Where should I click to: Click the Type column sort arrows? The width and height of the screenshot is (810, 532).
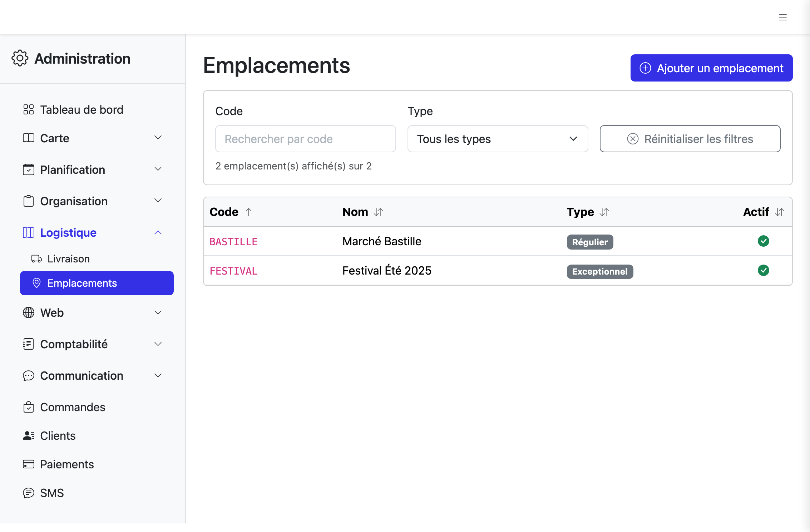click(604, 212)
